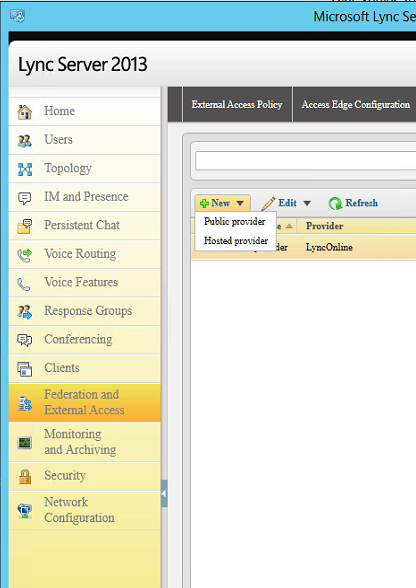Select IM and Presence section
Image resolution: width=416 pixels, height=588 pixels.
coord(85,197)
